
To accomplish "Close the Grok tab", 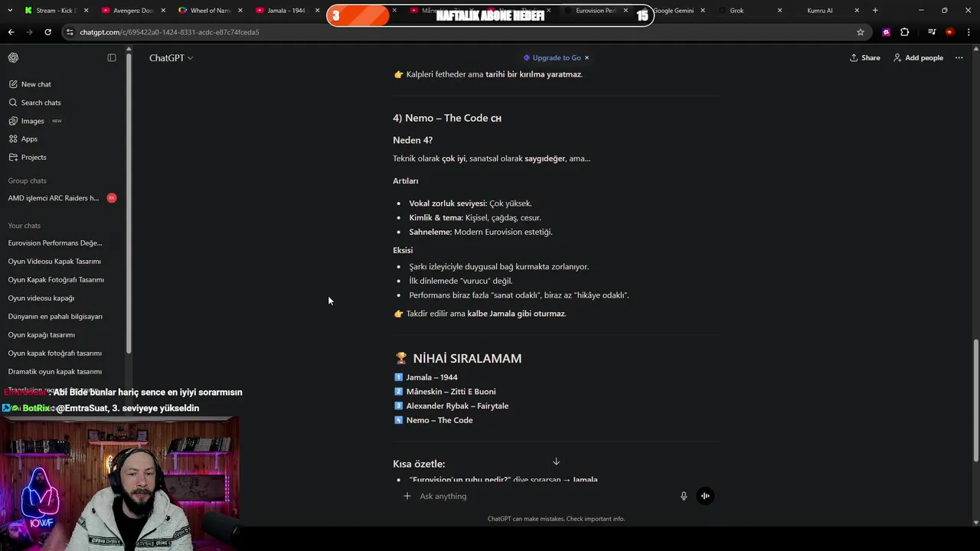I will [779, 11].
